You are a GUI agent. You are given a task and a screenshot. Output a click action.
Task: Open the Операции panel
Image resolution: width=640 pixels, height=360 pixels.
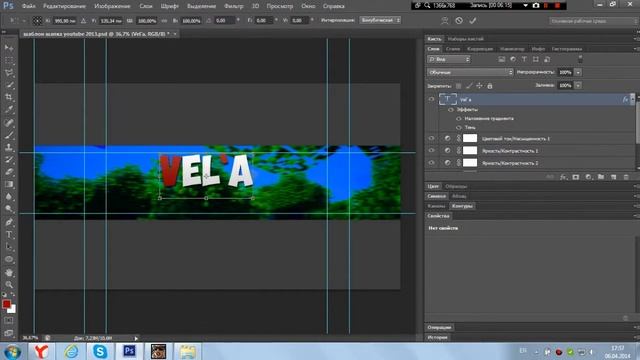pyautogui.click(x=439, y=327)
